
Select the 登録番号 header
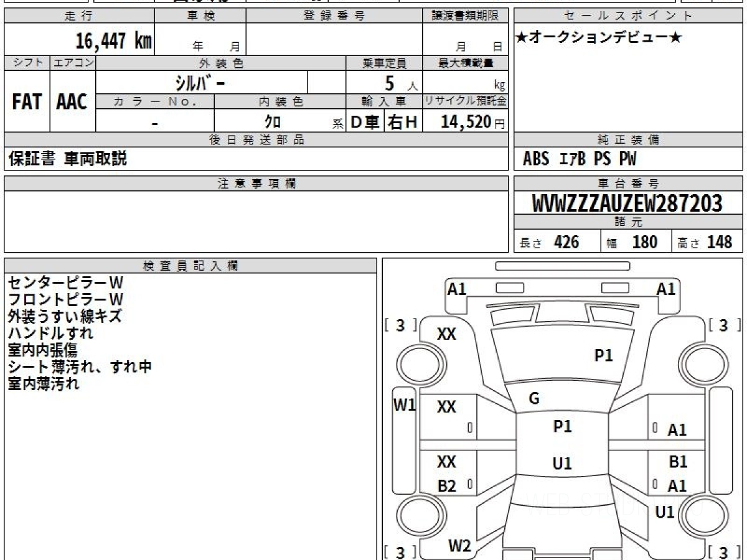coord(334,16)
